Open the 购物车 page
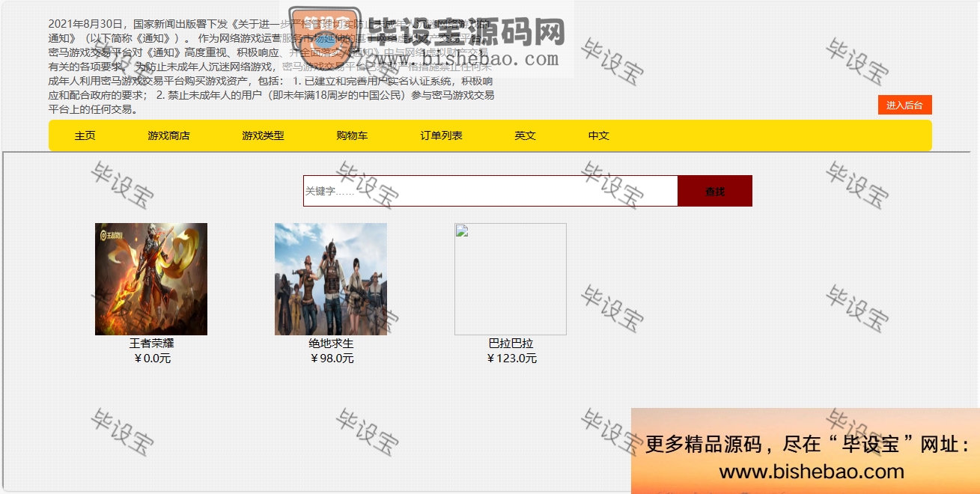980x494 pixels. [x=352, y=135]
